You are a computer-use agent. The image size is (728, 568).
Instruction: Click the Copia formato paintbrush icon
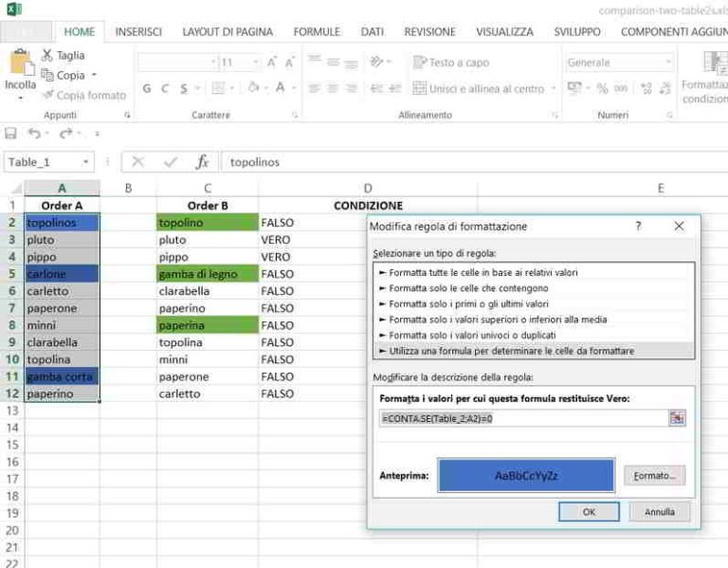[47, 95]
